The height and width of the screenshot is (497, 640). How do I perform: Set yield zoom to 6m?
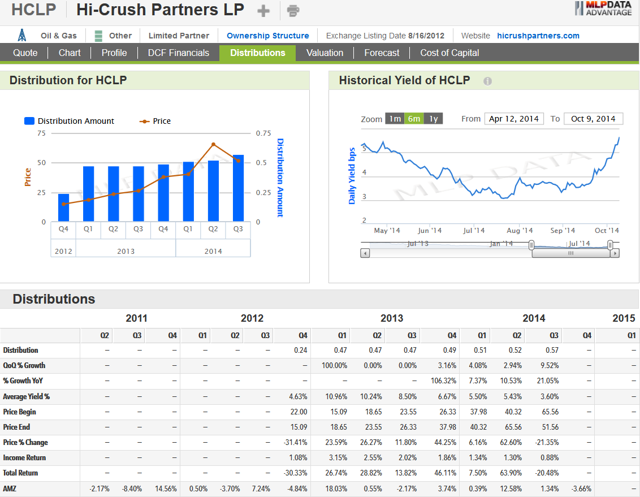pyautogui.click(x=414, y=119)
